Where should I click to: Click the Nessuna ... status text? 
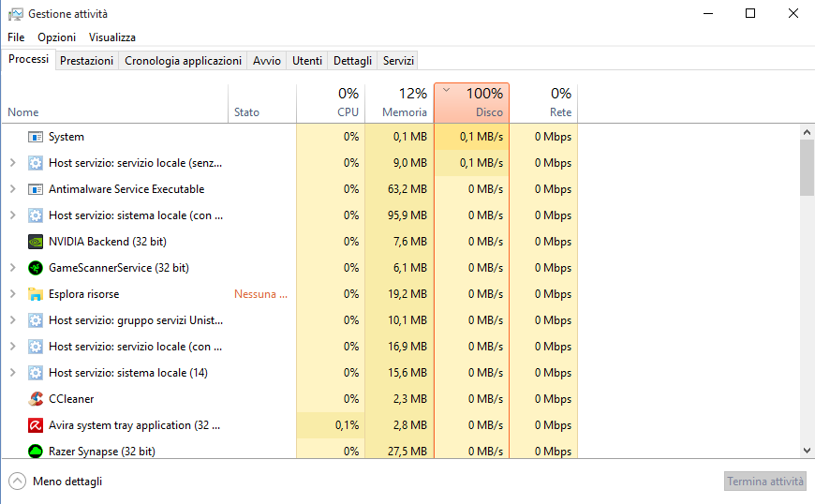click(x=261, y=294)
